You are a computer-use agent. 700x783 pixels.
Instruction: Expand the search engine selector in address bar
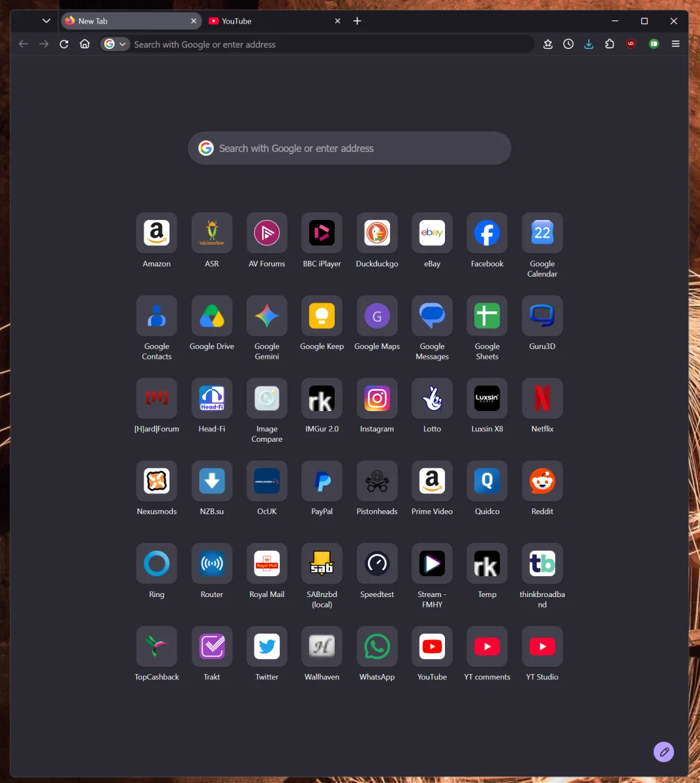[x=115, y=44]
